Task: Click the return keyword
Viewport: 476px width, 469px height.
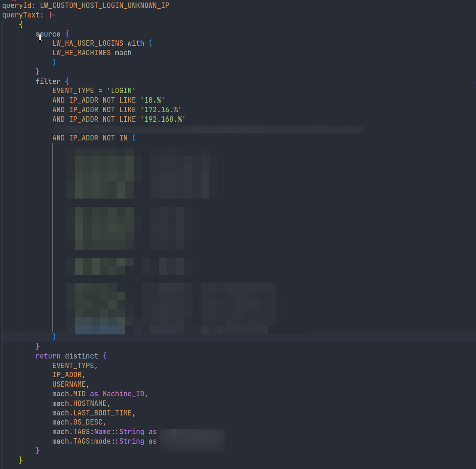Action: [x=48, y=356]
